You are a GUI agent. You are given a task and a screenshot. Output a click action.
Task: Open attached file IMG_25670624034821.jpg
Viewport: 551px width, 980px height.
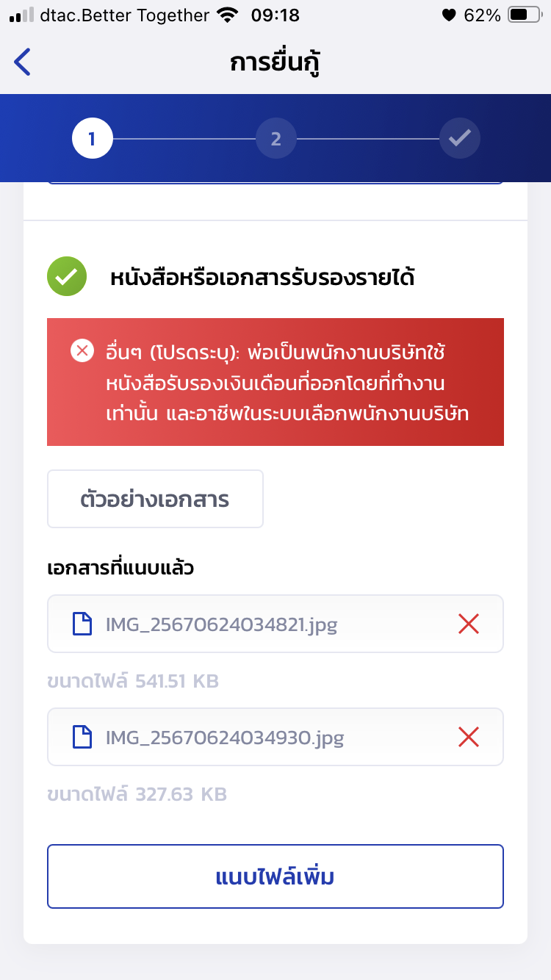point(220,624)
